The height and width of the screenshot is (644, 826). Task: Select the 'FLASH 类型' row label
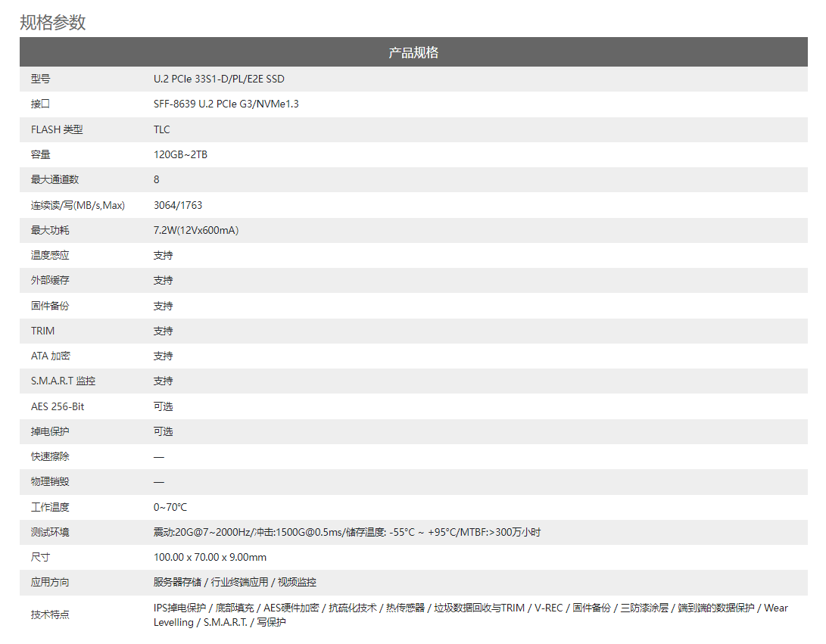coord(57,129)
